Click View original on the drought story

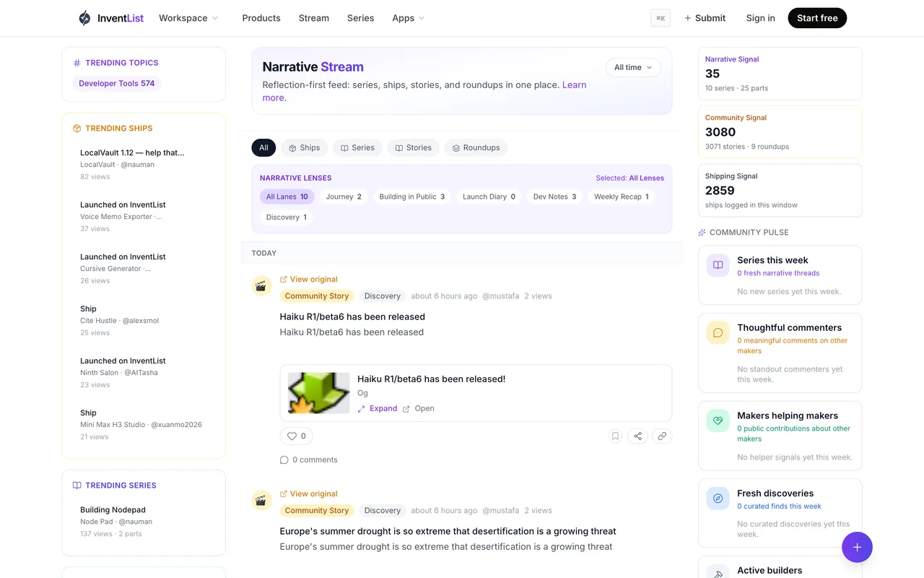[x=308, y=493]
